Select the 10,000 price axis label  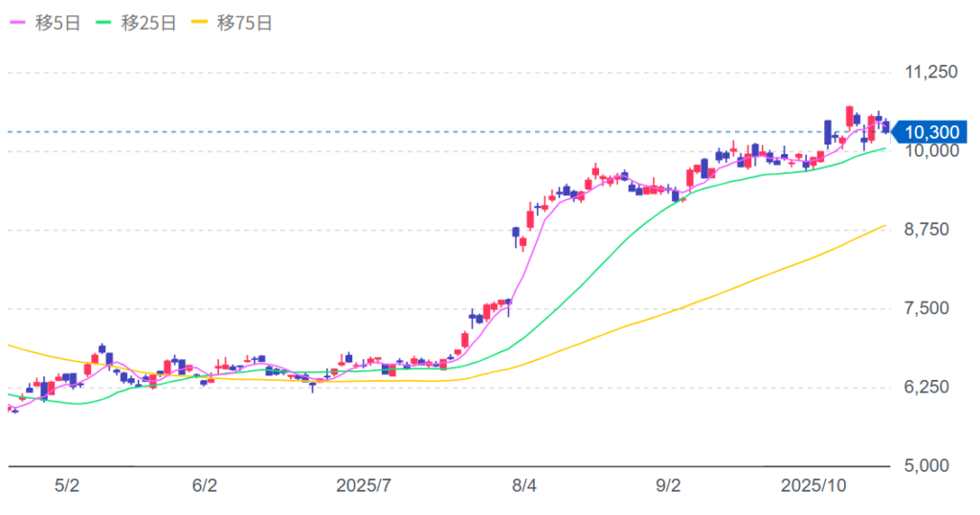pyautogui.click(x=930, y=150)
